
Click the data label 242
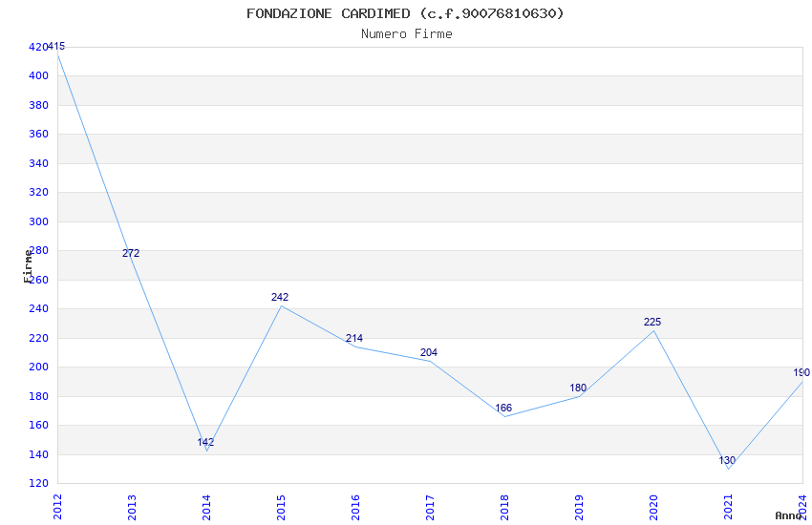(x=280, y=297)
